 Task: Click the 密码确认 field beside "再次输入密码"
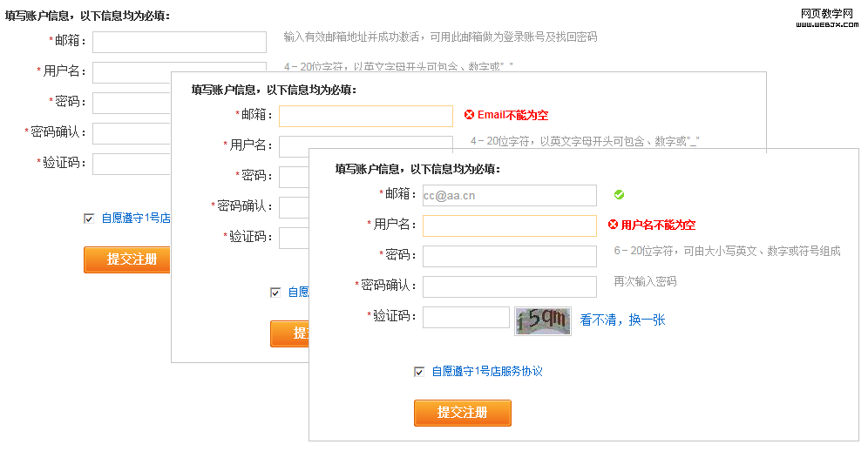tap(509, 286)
